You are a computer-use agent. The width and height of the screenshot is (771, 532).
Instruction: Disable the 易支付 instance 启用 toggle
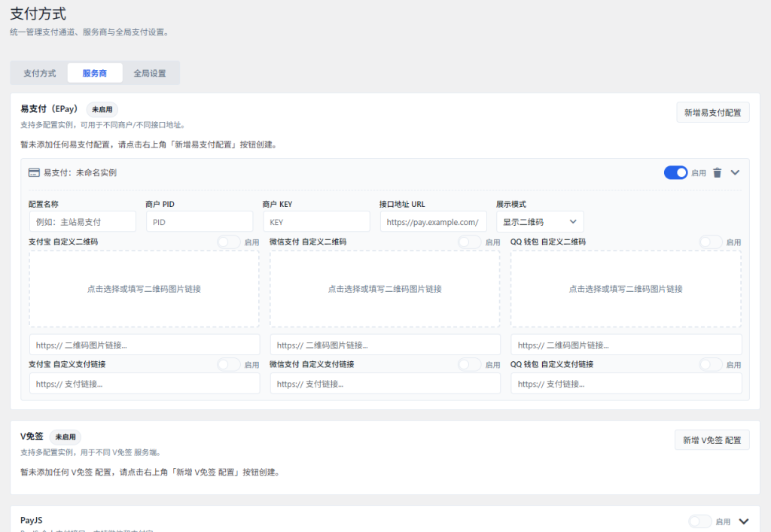point(675,173)
